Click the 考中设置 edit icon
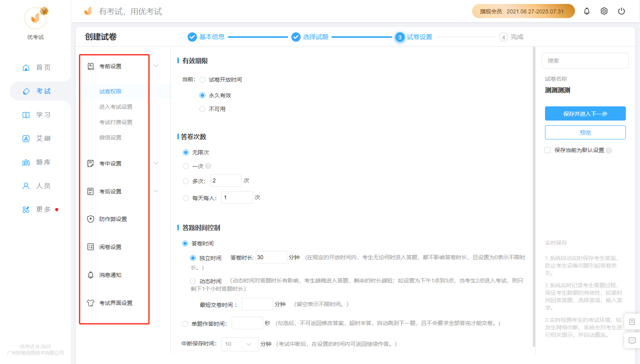The width and height of the screenshot is (640, 364). tap(91, 163)
